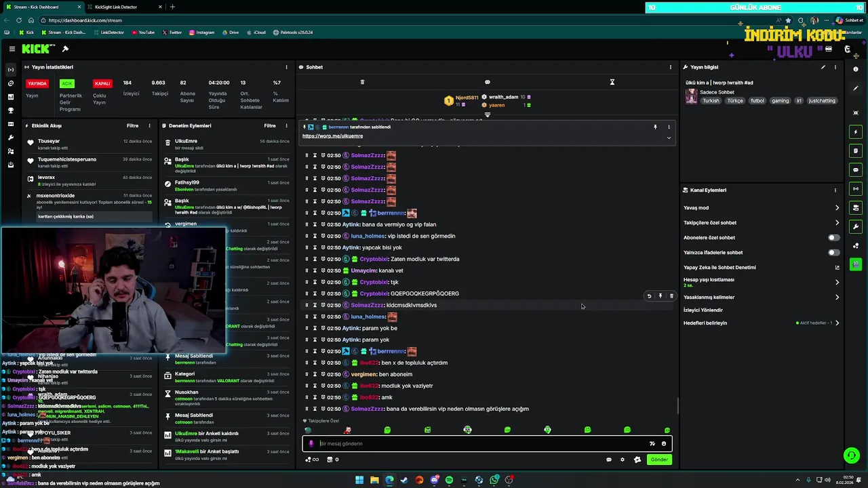Viewport: 868px width, 488px height.
Task: Click the chat settings gear icon
Action: (623, 460)
